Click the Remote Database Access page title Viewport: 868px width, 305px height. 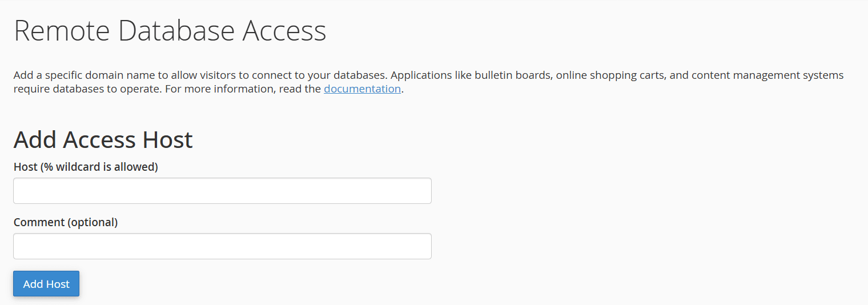pos(170,31)
